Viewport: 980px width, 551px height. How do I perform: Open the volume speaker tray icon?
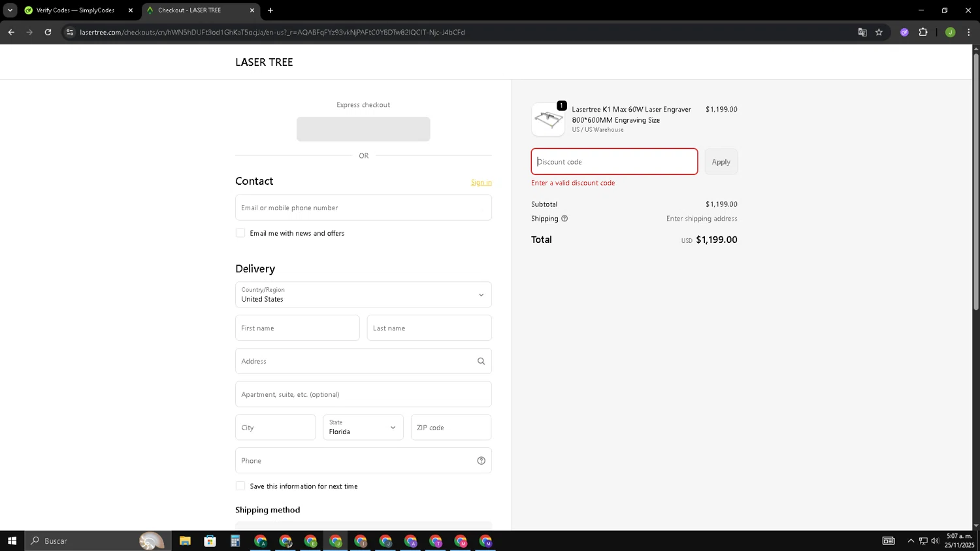click(x=935, y=541)
